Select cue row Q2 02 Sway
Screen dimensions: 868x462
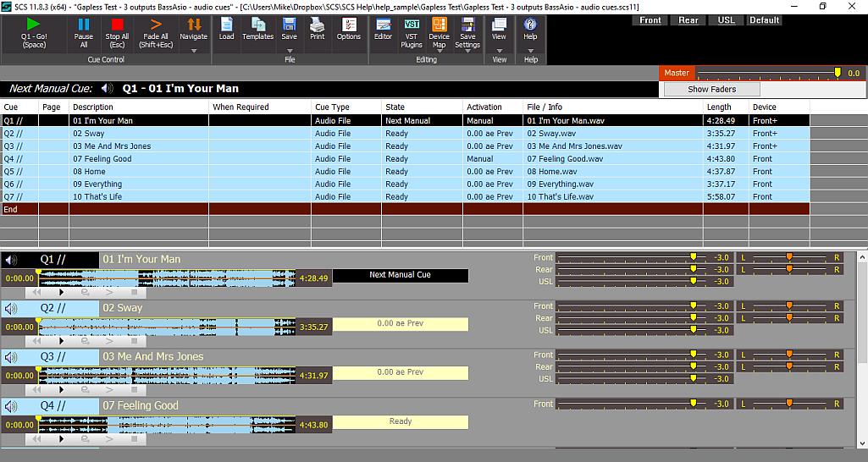tap(406, 134)
